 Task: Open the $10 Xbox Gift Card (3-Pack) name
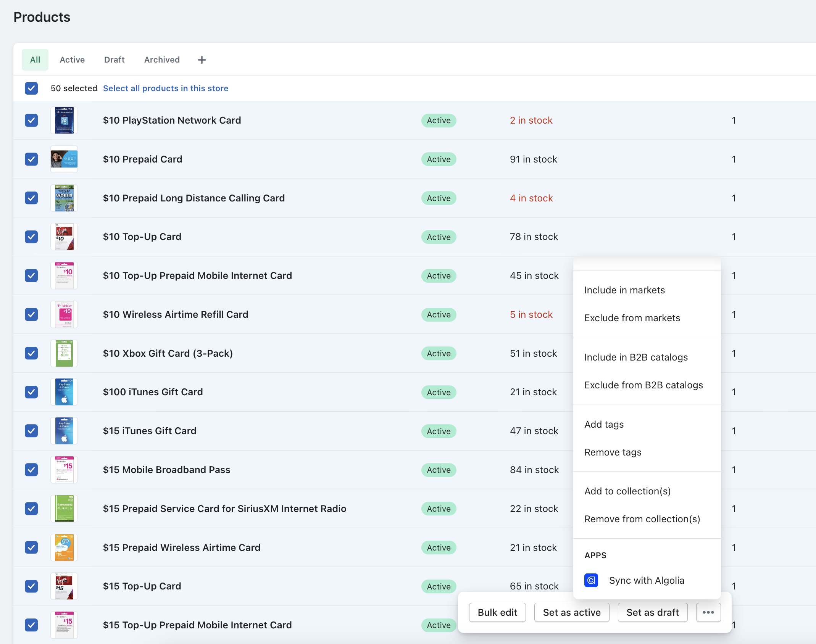pos(168,353)
